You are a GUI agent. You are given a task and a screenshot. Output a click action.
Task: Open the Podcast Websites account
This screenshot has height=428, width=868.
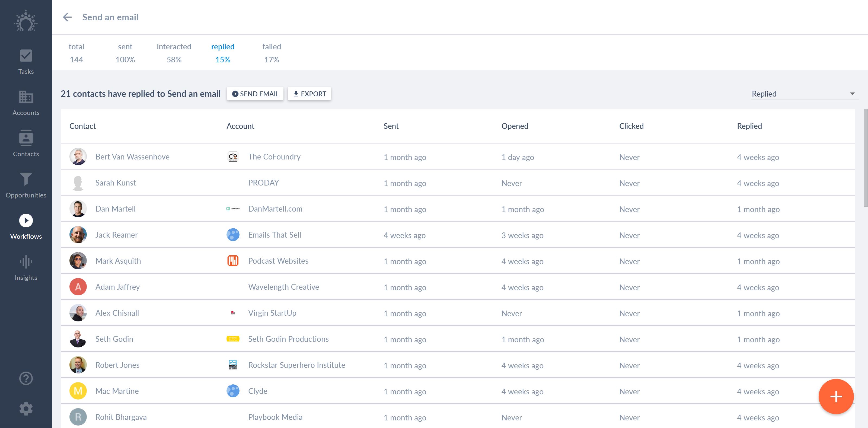pos(278,261)
